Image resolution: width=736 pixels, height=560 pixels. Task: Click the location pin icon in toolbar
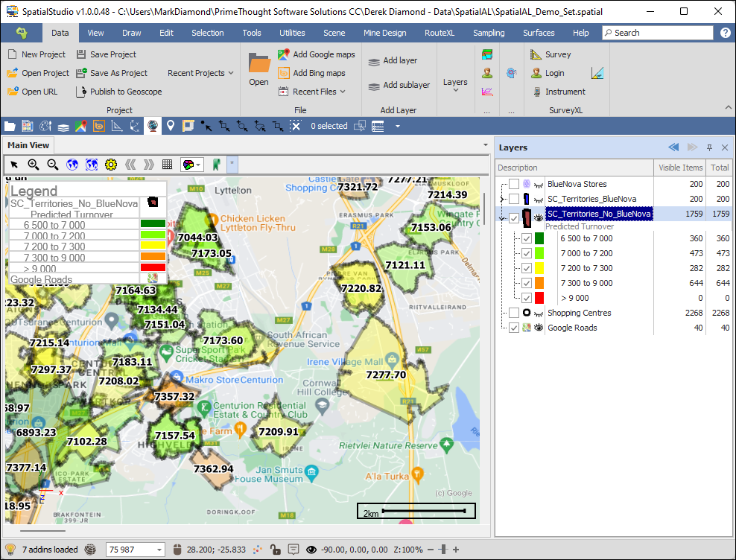click(170, 126)
